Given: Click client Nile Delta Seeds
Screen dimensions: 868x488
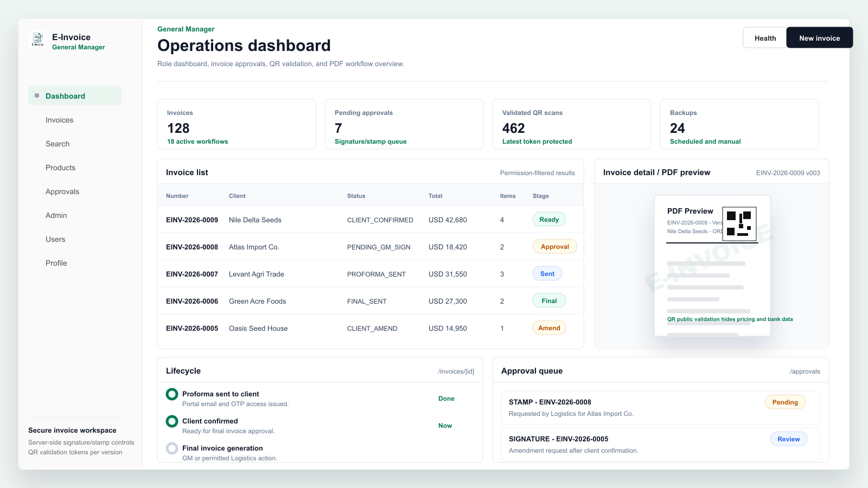Looking at the screenshot, I should pos(255,220).
